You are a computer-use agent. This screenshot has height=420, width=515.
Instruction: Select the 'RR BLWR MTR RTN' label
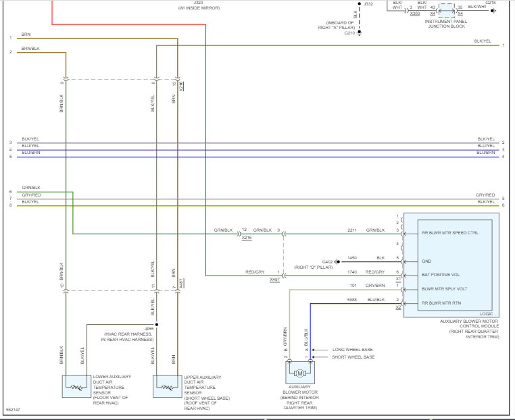tap(441, 303)
